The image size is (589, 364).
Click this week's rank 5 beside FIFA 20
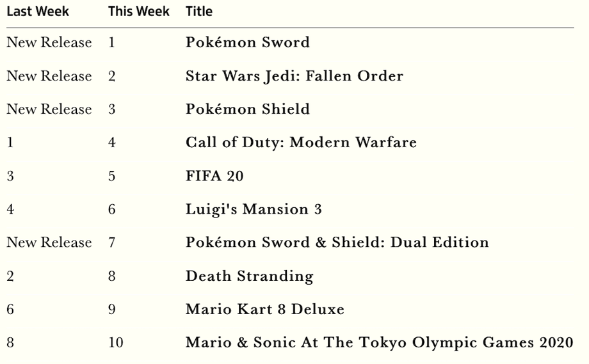tap(112, 176)
